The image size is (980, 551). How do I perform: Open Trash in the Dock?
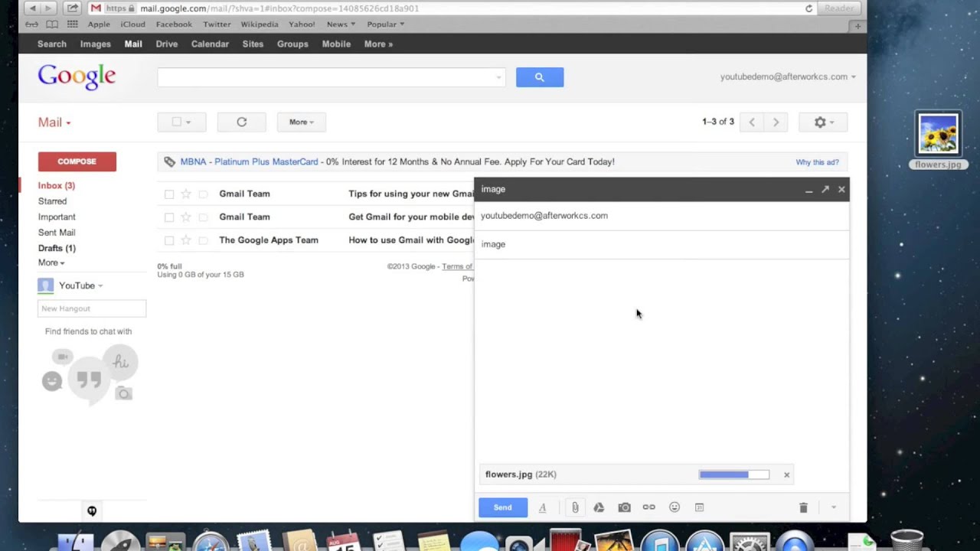point(906,542)
